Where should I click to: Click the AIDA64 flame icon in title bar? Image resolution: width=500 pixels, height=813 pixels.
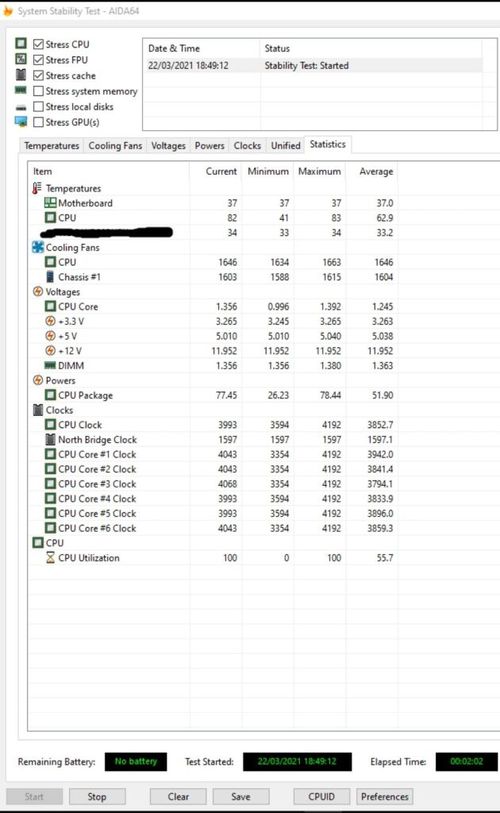[7, 10]
